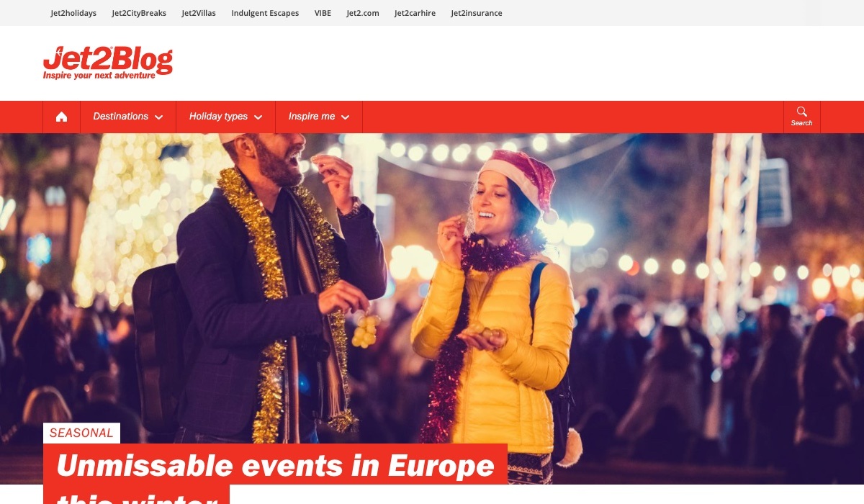Click the festive couple hero image
Screen dimensions: 864x504
432,288
